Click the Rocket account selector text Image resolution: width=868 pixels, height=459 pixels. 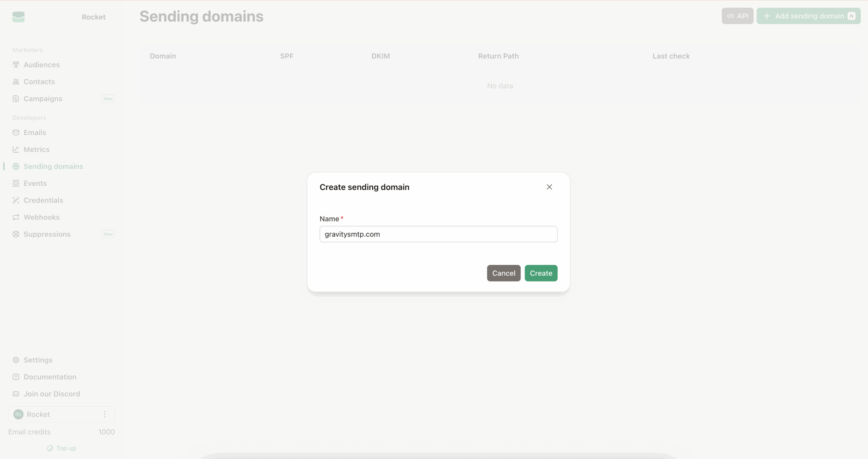click(38, 414)
